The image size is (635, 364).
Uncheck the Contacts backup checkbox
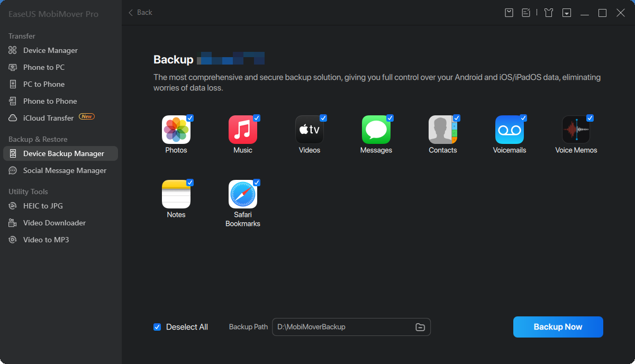click(x=457, y=117)
